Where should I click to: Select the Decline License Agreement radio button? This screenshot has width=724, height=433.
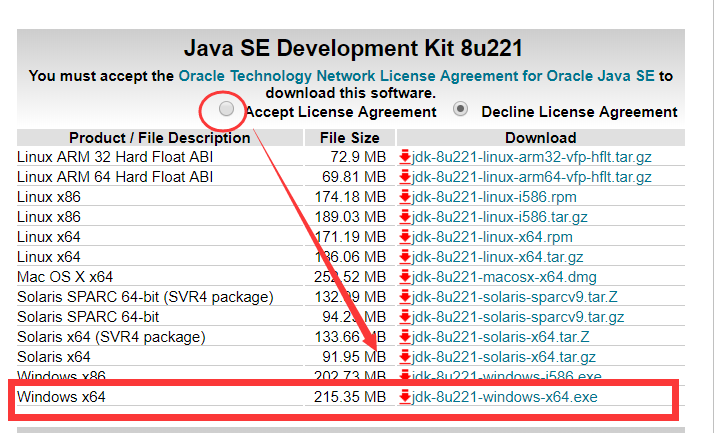(460, 109)
